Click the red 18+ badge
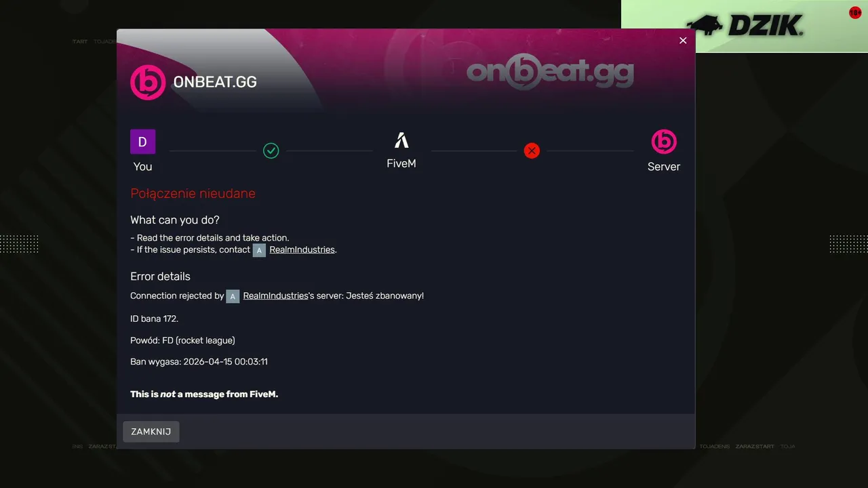Viewport: 868px width, 488px height. coord(855,13)
